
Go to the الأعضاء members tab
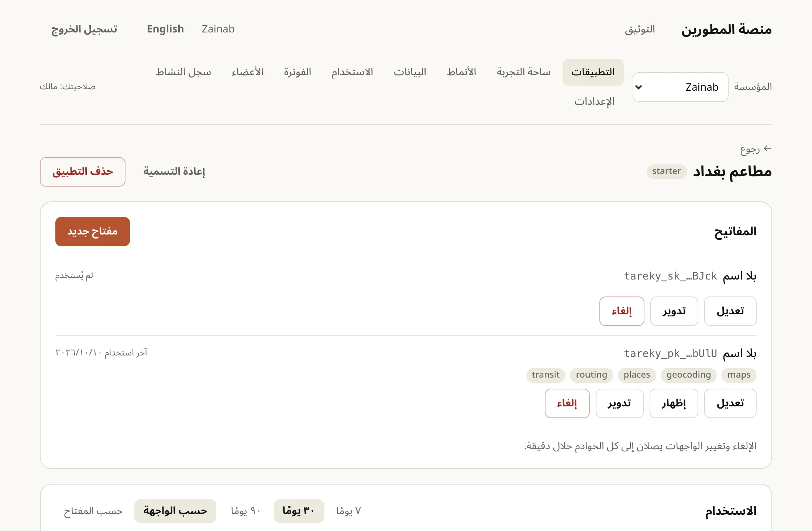[x=247, y=72]
